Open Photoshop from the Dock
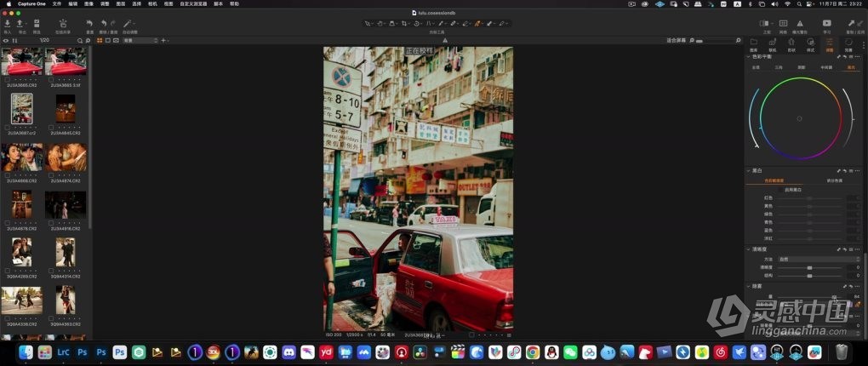 pos(83,352)
